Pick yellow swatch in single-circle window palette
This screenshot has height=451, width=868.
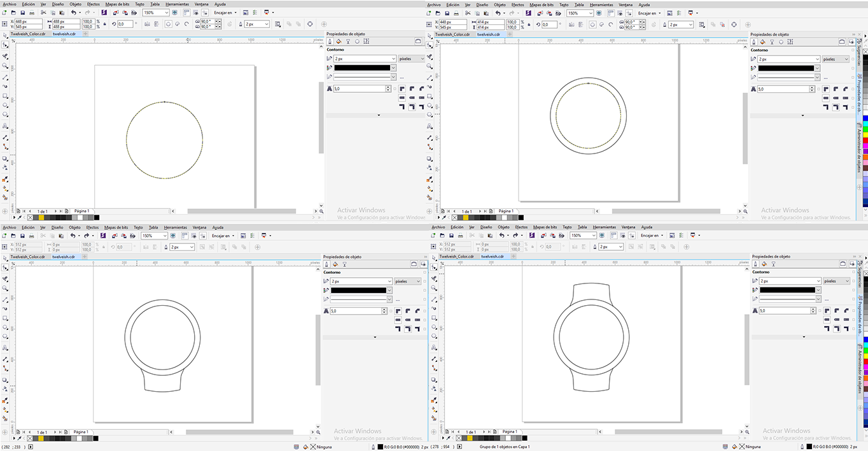click(41, 218)
